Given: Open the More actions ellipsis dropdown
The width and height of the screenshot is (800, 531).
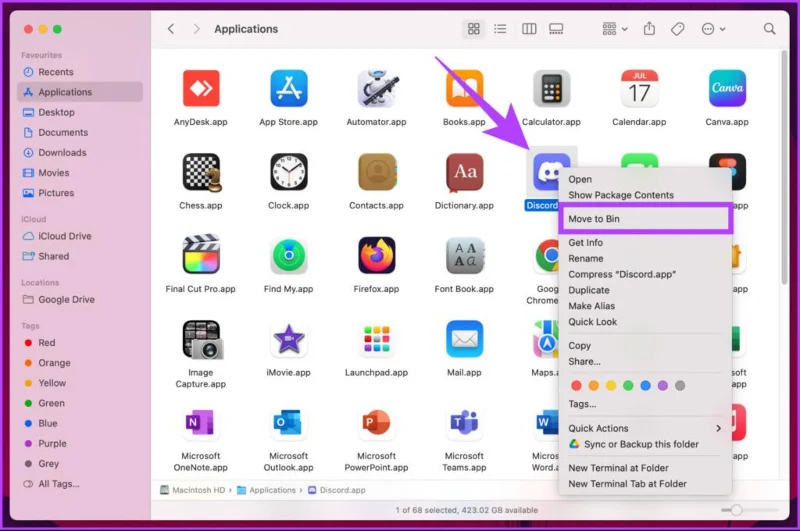Looking at the screenshot, I should (x=713, y=29).
